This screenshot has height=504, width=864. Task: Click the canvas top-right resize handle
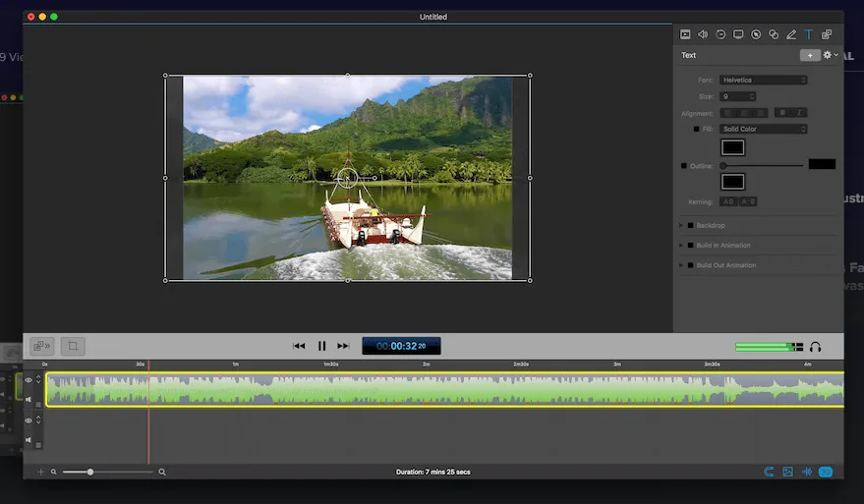[530, 76]
